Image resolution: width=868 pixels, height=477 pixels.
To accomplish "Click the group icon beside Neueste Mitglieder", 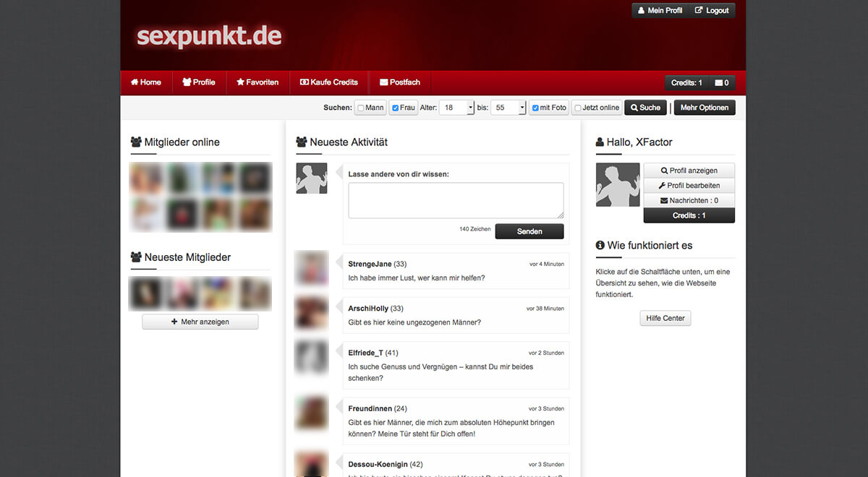I will pyautogui.click(x=136, y=257).
